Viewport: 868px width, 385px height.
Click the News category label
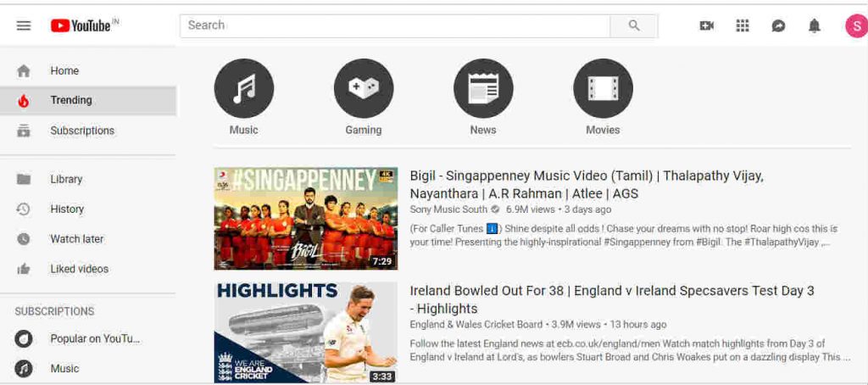(483, 131)
